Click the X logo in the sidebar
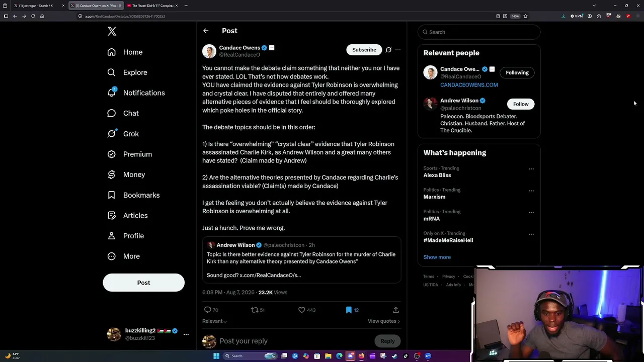Image resolution: width=644 pixels, height=362 pixels. coord(112,31)
